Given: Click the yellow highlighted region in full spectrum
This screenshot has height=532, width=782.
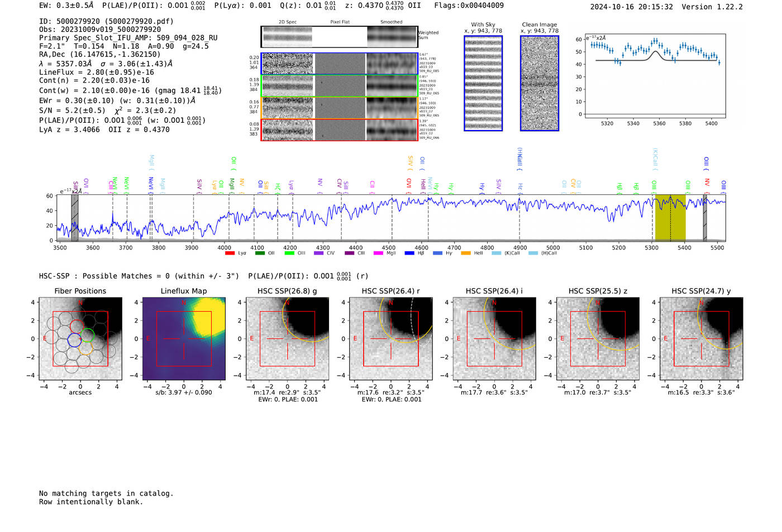Looking at the screenshot, I should point(670,218).
